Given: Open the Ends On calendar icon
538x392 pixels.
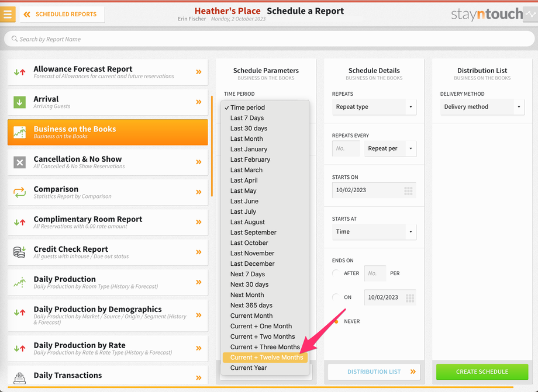Looking at the screenshot, I should pyautogui.click(x=410, y=298).
